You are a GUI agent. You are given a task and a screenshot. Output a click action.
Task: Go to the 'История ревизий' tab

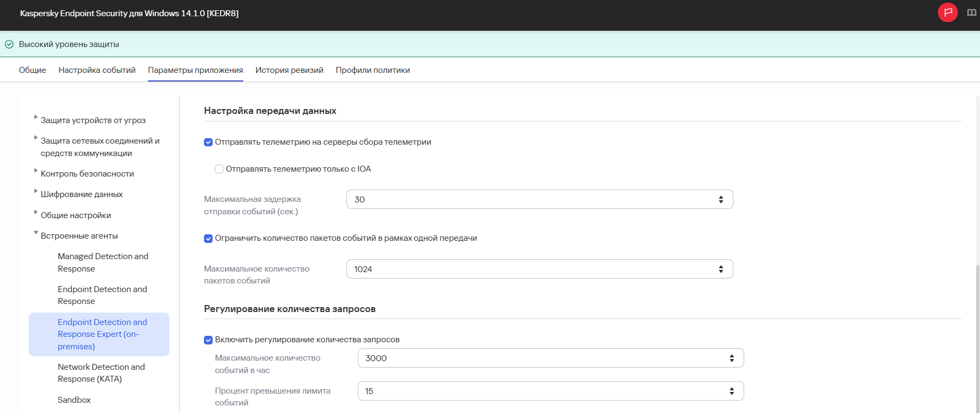pos(289,70)
